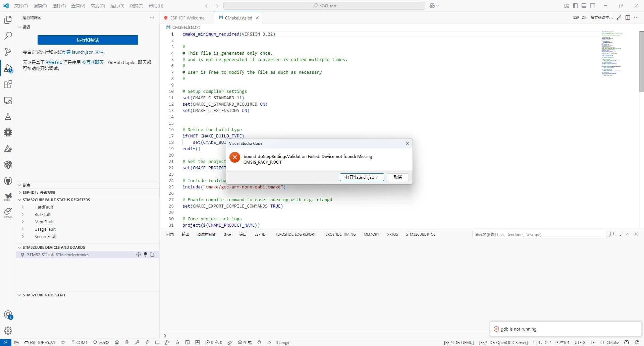Expand the UsageFault tree item

tap(23, 229)
